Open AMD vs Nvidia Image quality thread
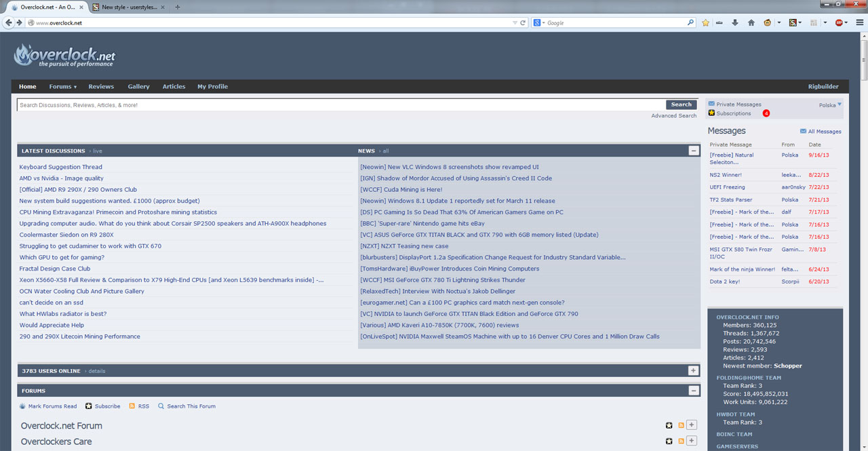 (62, 178)
